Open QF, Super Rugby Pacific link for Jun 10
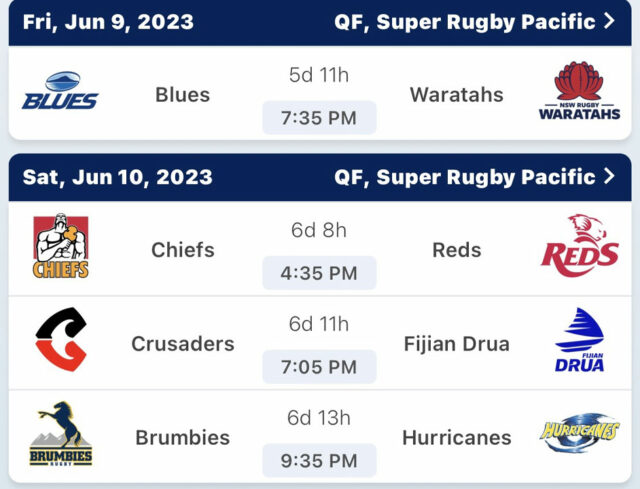 pyautogui.click(x=464, y=177)
